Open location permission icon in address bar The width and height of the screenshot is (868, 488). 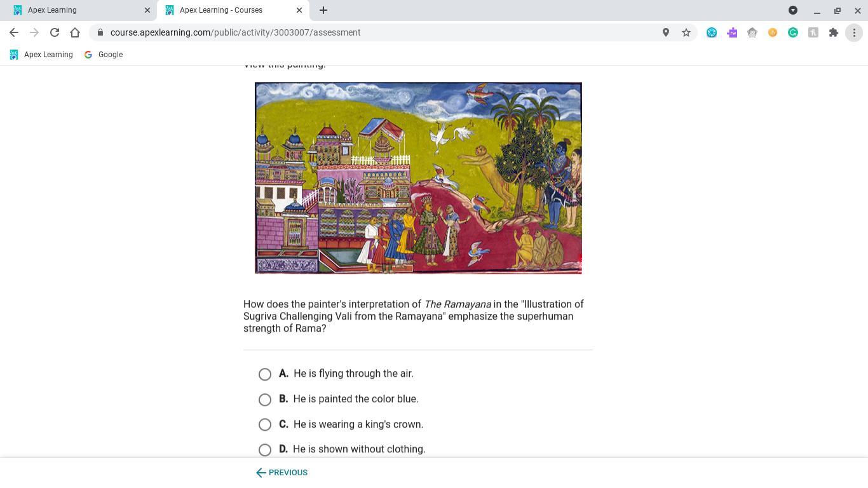click(x=666, y=32)
